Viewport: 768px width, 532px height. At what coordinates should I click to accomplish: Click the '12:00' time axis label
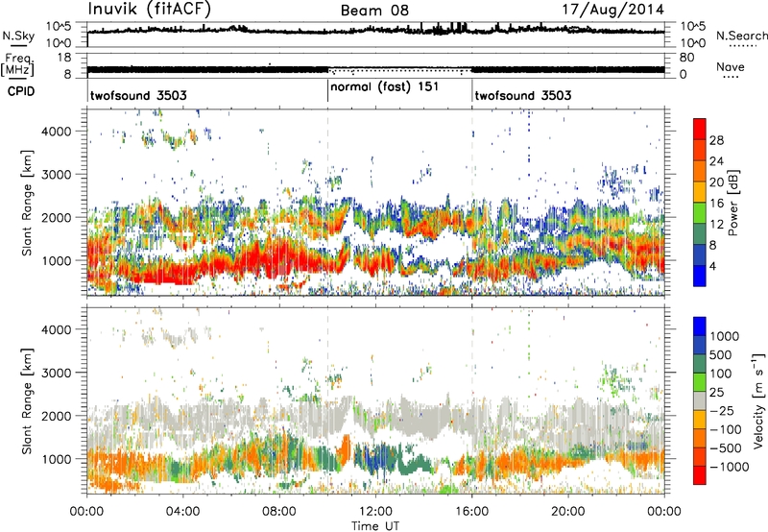coord(375,512)
